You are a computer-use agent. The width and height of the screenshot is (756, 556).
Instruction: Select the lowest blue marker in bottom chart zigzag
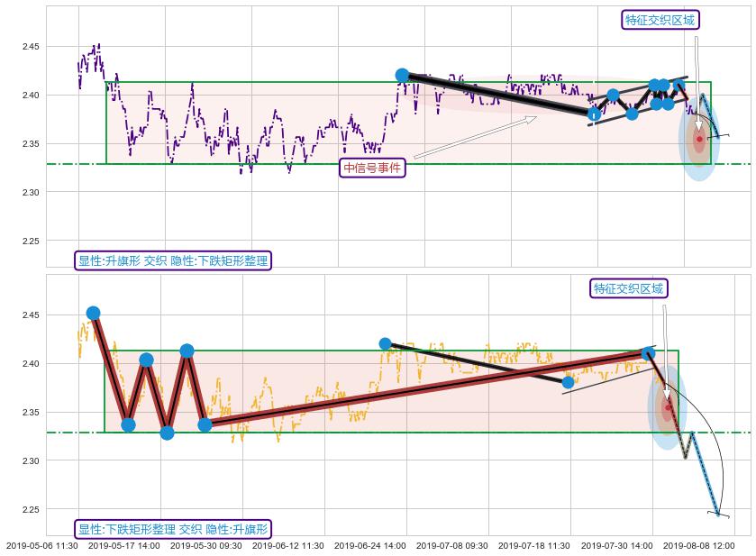click(x=167, y=433)
